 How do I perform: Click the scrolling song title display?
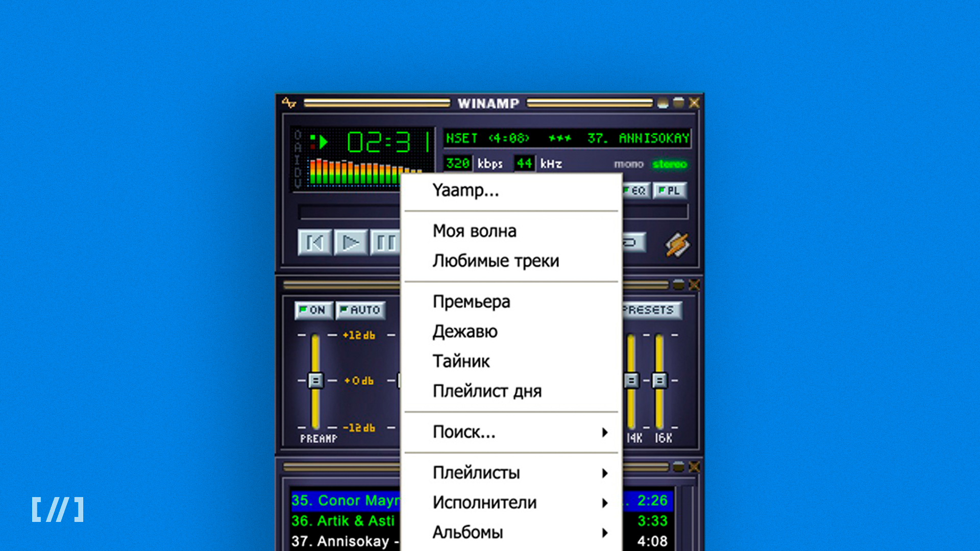tap(567, 138)
